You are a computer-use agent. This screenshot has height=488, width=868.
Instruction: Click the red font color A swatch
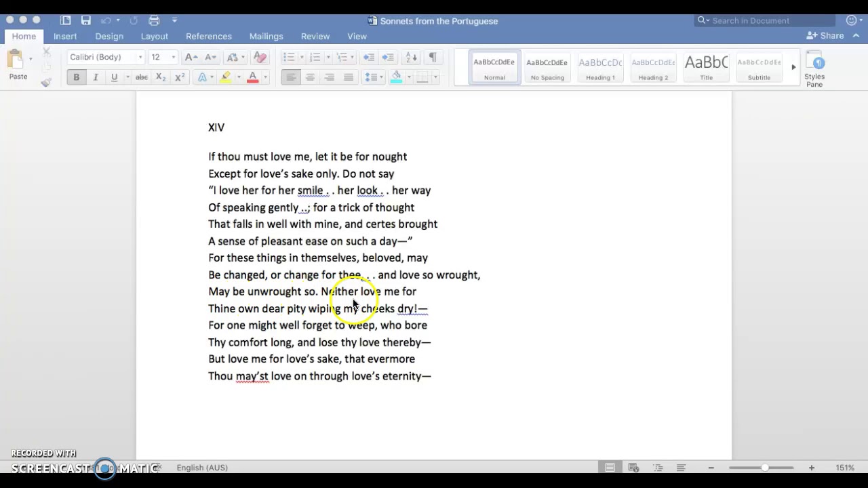pos(253,77)
